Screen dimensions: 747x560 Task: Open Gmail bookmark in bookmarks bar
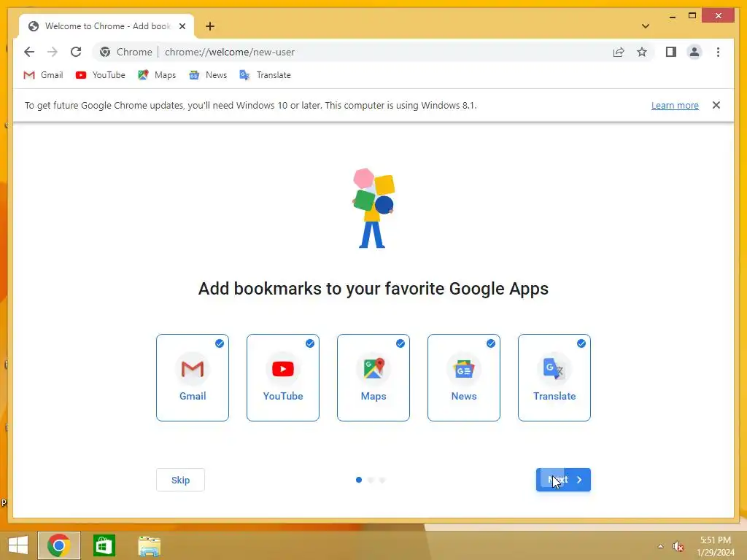click(43, 75)
